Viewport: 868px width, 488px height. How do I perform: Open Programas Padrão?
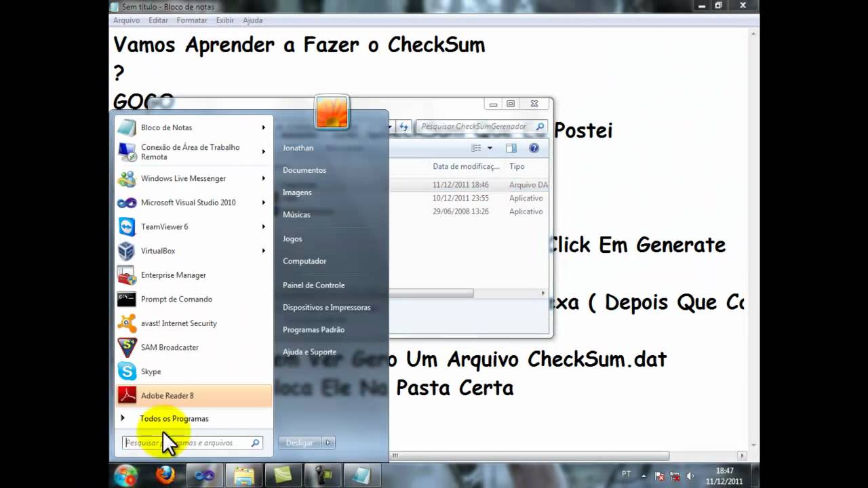(x=314, y=330)
